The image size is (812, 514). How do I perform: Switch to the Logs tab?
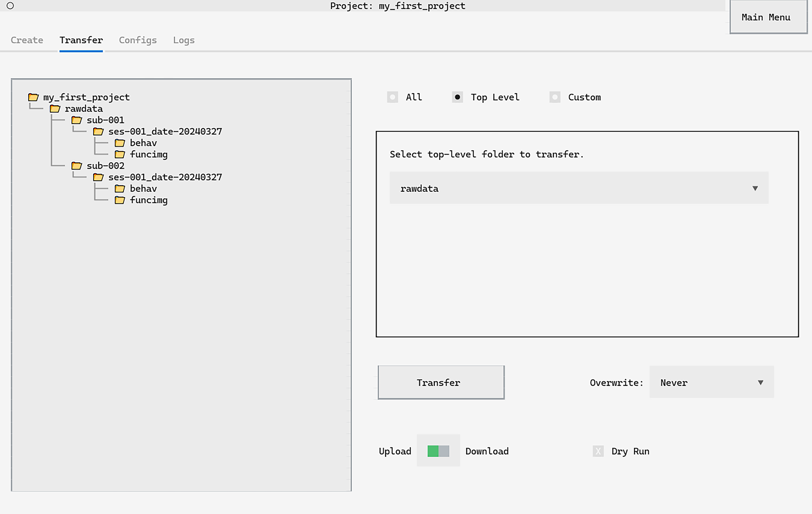click(183, 40)
